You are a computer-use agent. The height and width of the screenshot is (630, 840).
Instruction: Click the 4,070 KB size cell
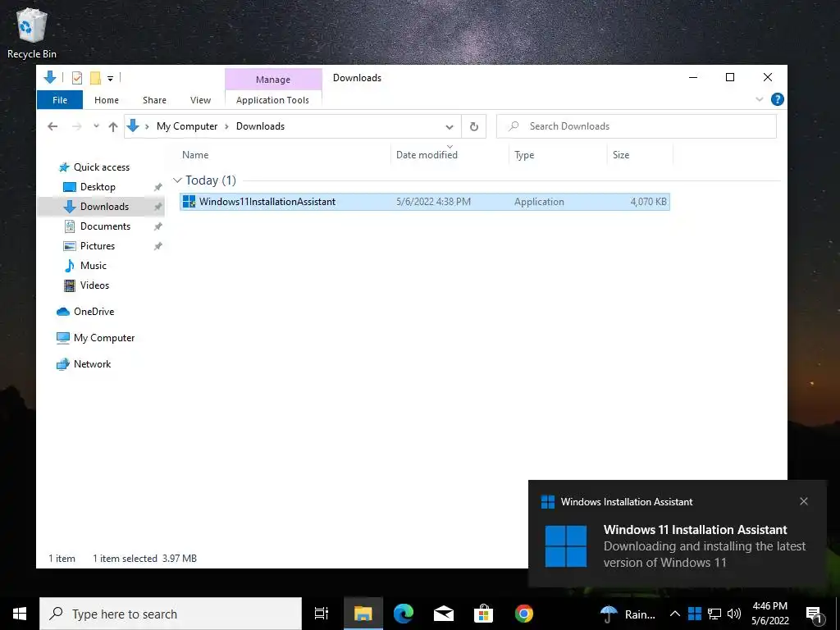[648, 202]
